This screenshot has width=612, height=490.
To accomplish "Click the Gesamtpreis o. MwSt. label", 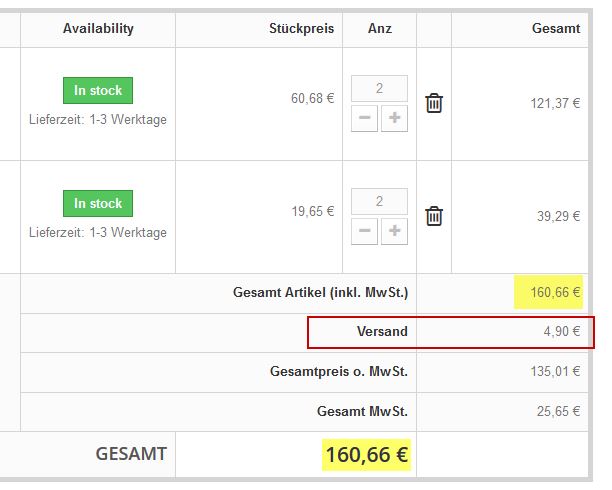I will click(339, 372).
